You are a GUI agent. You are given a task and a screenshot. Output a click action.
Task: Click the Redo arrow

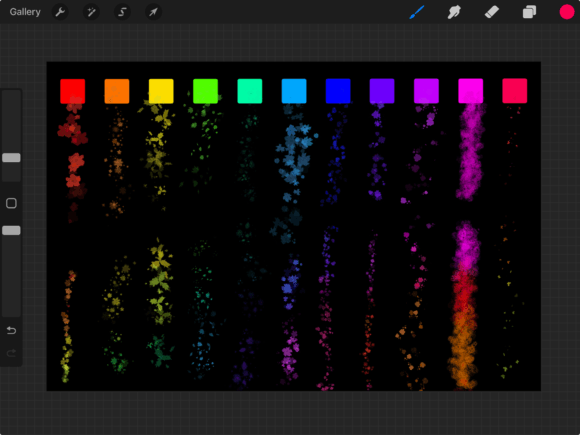point(11,353)
